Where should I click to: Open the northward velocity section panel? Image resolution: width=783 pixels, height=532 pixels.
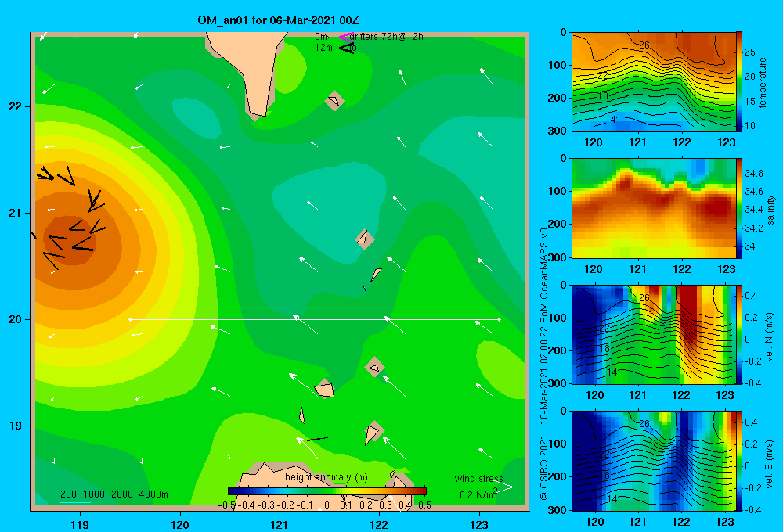point(654,334)
